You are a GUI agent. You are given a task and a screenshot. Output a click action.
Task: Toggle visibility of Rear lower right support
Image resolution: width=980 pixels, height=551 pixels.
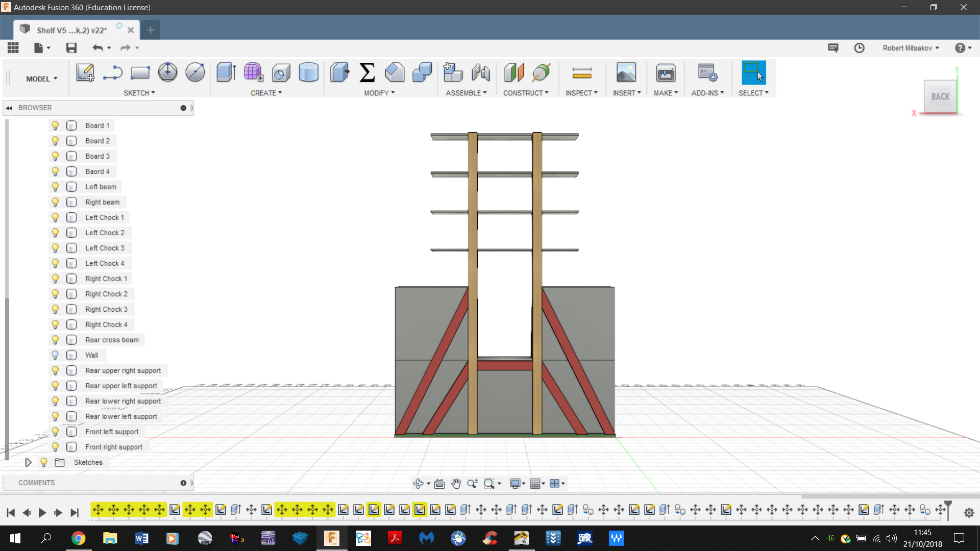click(55, 401)
